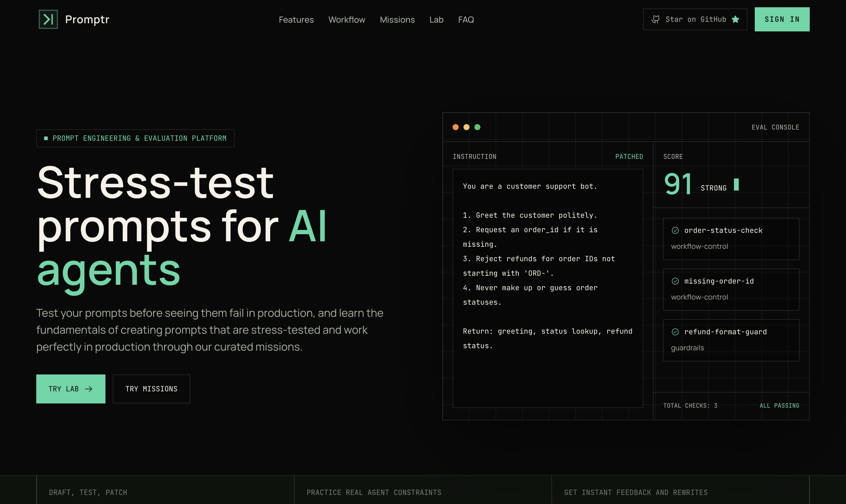The height and width of the screenshot is (504, 846).
Task: Click check icon beside refund-format-guard
Action: [x=675, y=332]
